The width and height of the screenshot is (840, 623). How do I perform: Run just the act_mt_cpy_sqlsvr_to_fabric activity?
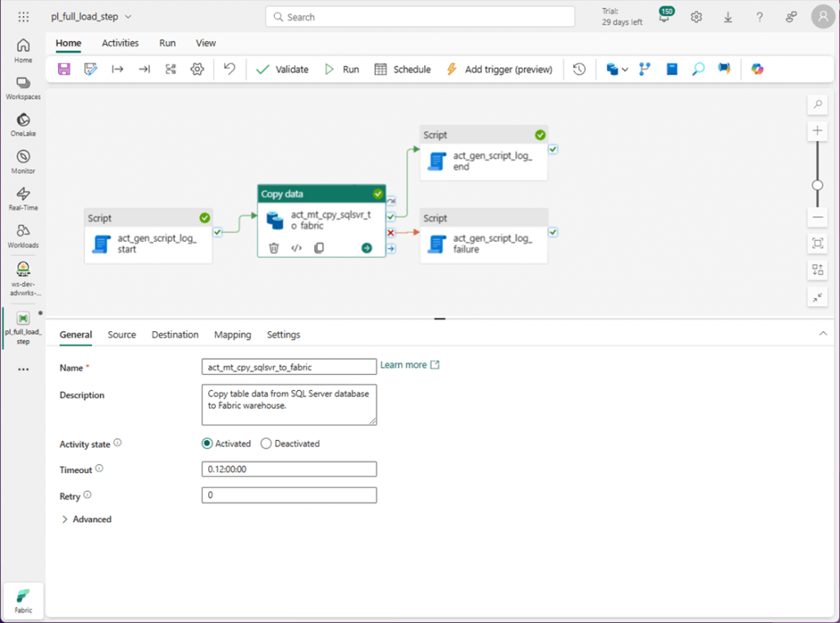367,248
